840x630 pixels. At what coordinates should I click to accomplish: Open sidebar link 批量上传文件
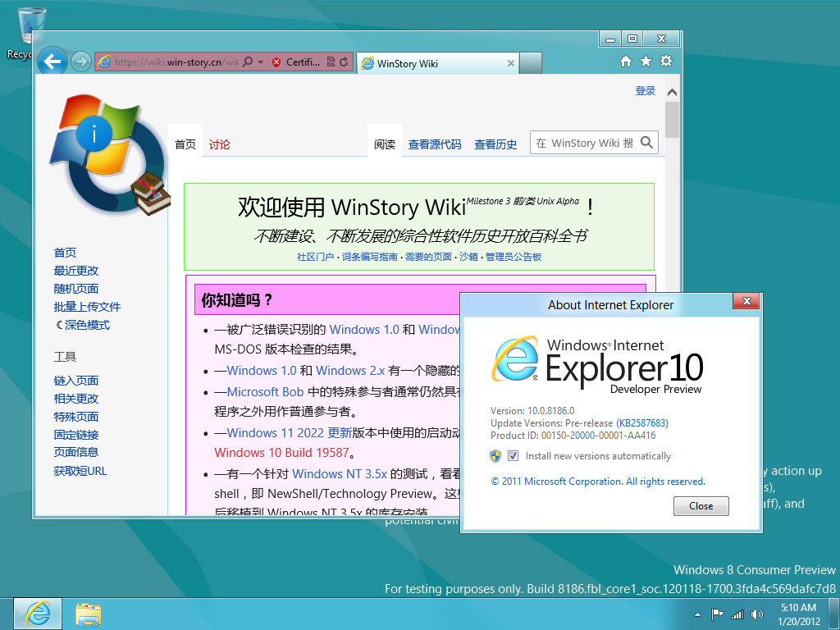click(87, 307)
